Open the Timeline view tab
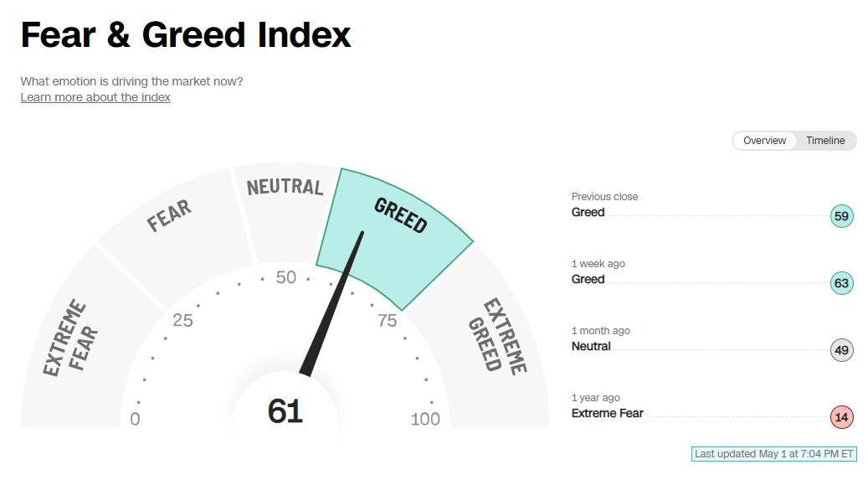Screen dimensions: 868x480 (824, 141)
